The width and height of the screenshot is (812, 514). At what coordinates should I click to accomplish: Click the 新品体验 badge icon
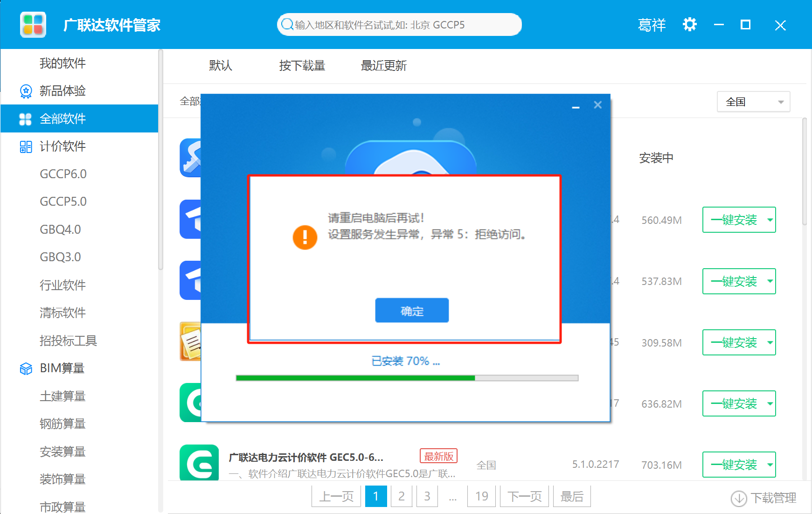click(26, 91)
